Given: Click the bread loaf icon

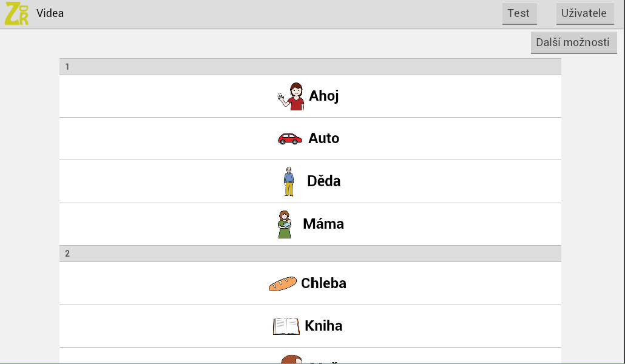Looking at the screenshot, I should coord(282,283).
